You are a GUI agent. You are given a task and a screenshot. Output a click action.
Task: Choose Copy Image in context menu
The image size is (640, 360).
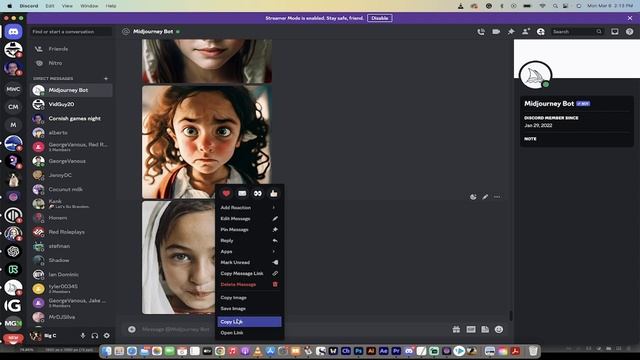pyautogui.click(x=249, y=298)
